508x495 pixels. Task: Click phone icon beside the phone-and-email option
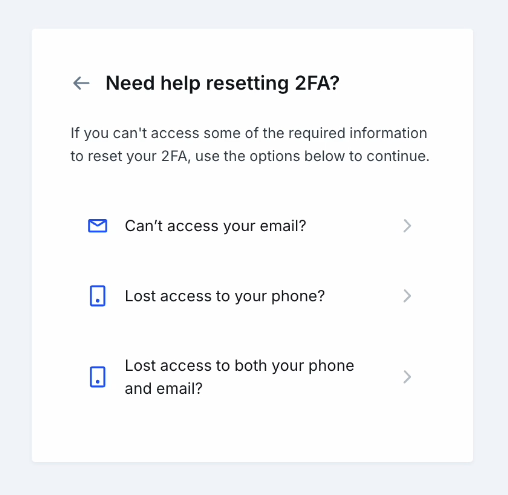[x=98, y=377]
